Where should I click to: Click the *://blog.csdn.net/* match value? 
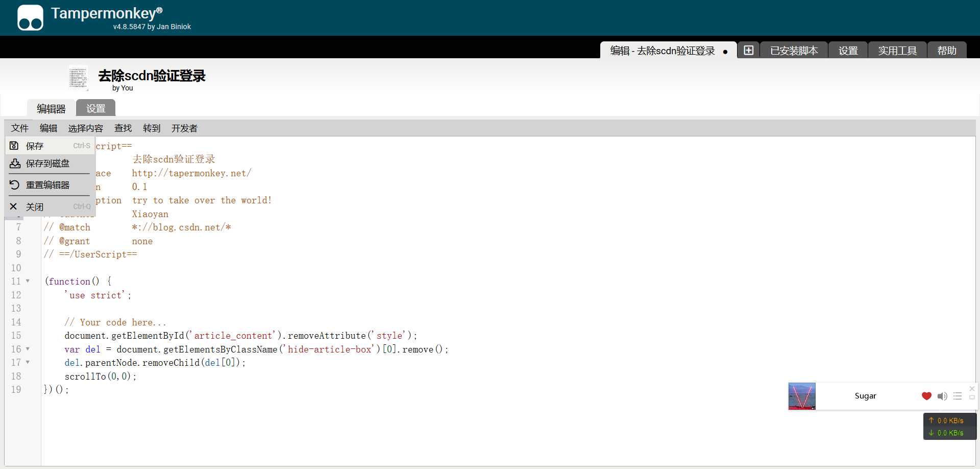pos(181,227)
